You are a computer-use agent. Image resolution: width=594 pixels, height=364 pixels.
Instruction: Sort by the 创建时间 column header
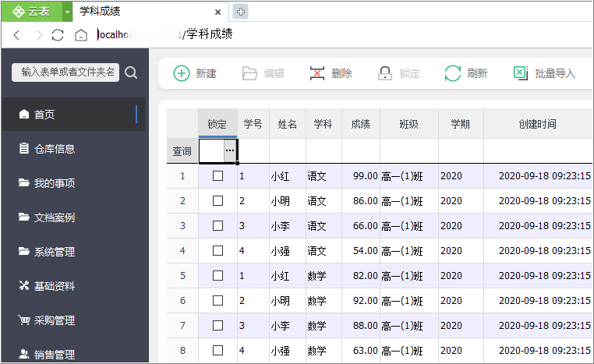click(539, 124)
